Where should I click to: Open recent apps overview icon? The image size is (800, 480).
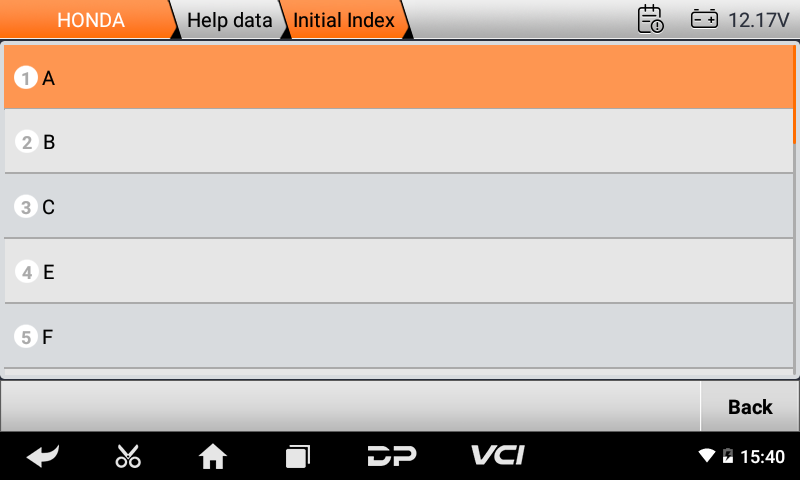(298, 456)
